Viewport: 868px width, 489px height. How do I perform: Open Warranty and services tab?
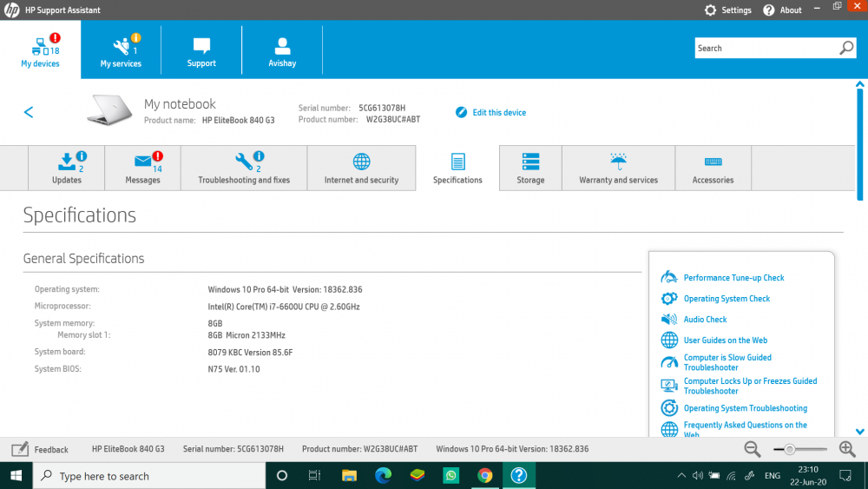click(618, 169)
